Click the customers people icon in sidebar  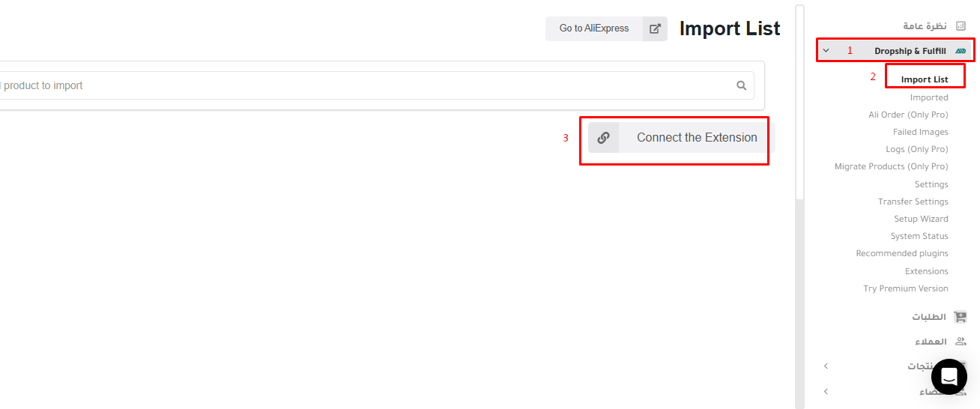pos(961,342)
